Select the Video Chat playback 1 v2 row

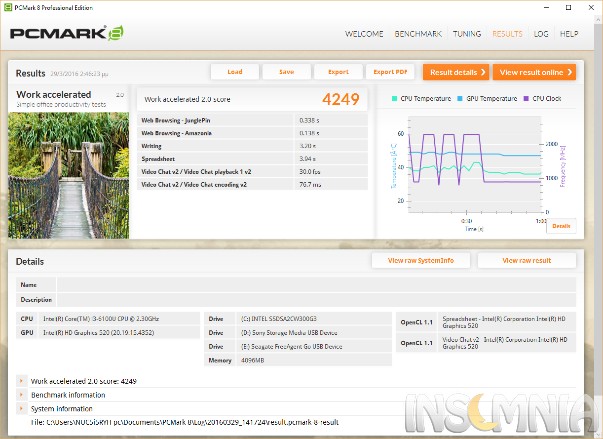click(252, 171)
